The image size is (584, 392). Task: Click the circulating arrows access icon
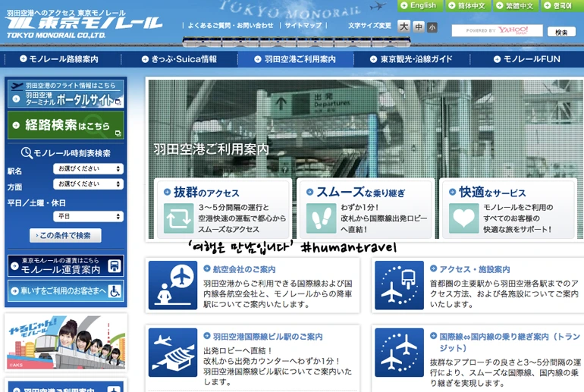tap(179, 218)
